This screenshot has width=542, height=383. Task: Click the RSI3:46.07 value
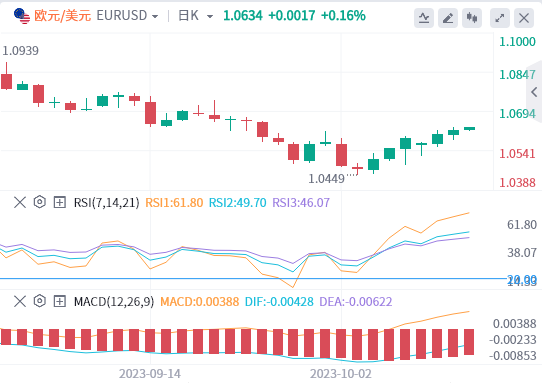(x=301, y=203)
